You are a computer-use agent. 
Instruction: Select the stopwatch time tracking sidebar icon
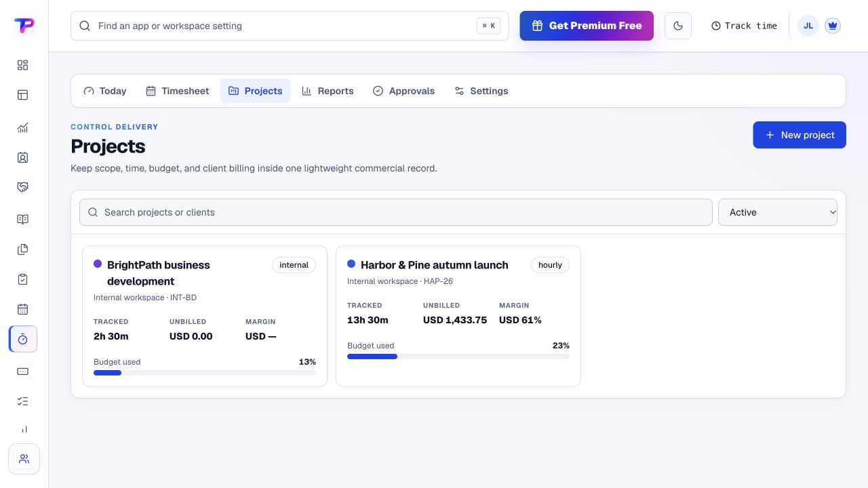click(23, 339)
